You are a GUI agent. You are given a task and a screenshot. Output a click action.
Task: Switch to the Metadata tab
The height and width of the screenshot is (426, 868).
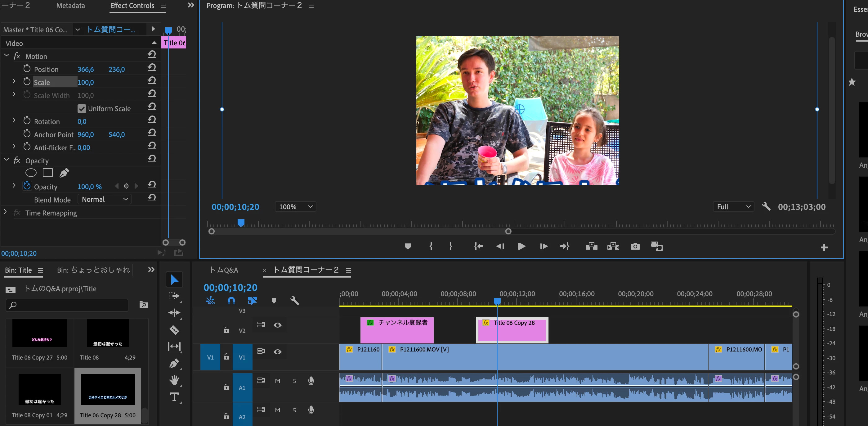(70, 6)
